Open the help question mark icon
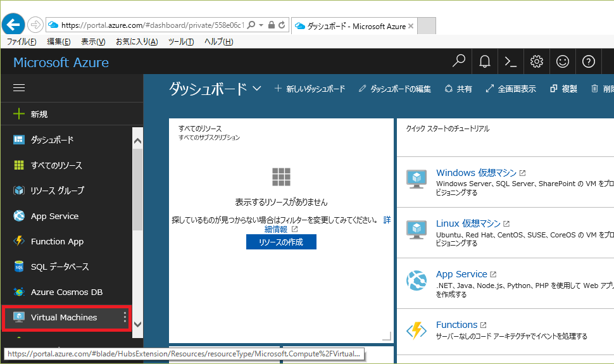Screen dimensions: 614x364 588,61
